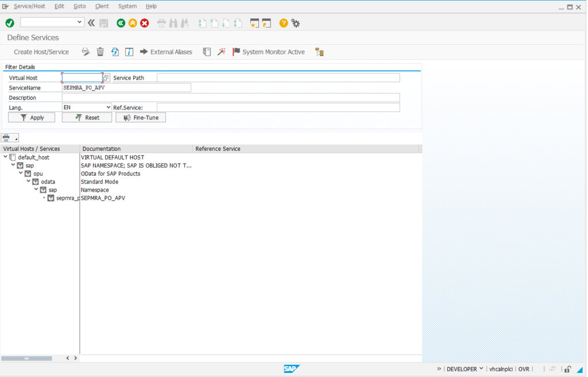Viewport: 588px width, 377px height.
Task: Click the yellow Exit icon
Action: coord(133,23)
